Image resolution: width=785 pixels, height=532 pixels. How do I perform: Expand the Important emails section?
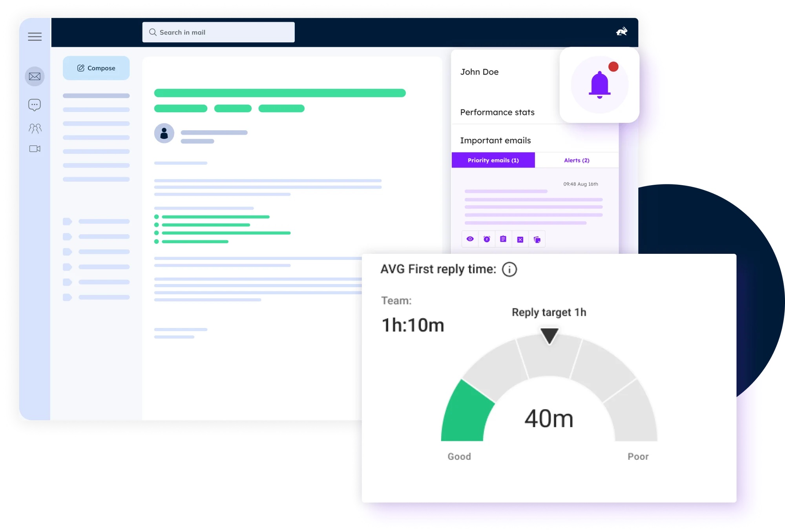[x=495, y=140]
